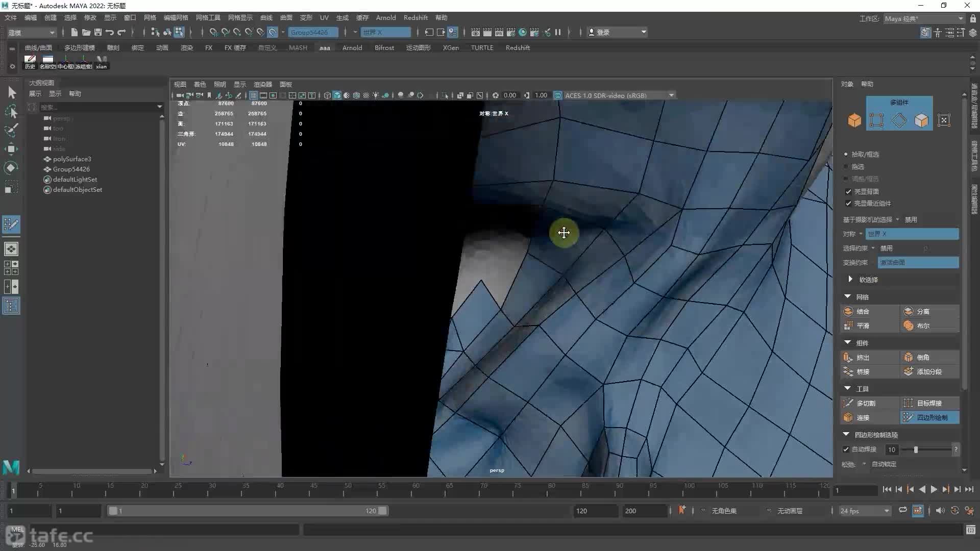
Task: Click the 连接 (Connect) button
Action: click(869, 417)
